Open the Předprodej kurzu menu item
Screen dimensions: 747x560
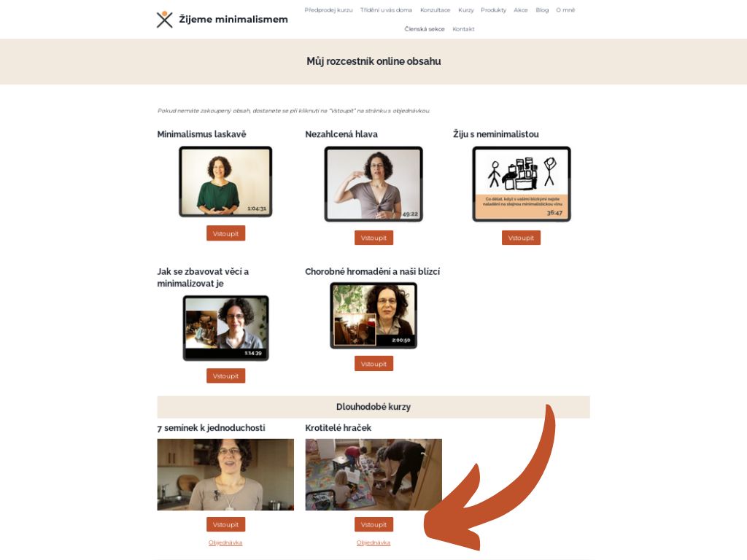[x=329, y=10]
